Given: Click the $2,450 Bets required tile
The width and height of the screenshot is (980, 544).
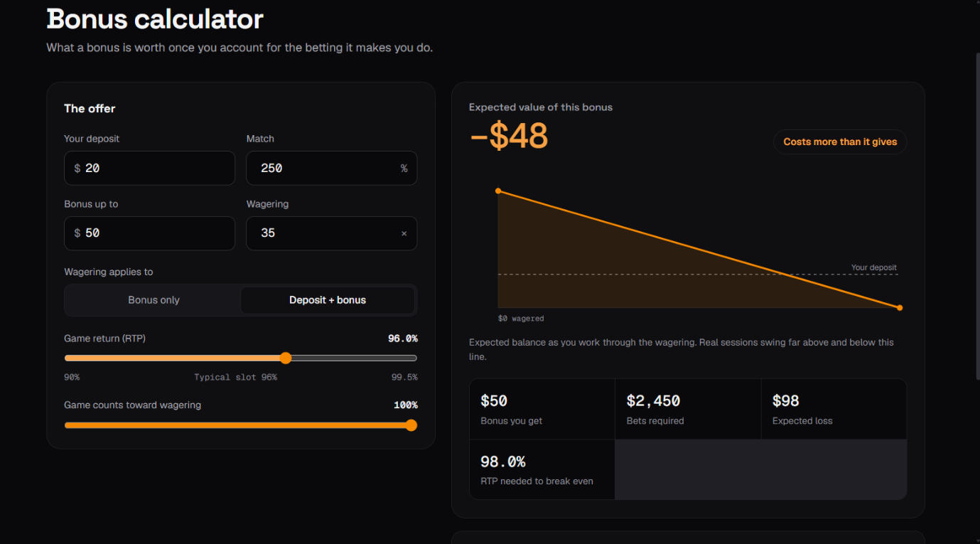Looking at the screenshot, I should tap(688, 409).
